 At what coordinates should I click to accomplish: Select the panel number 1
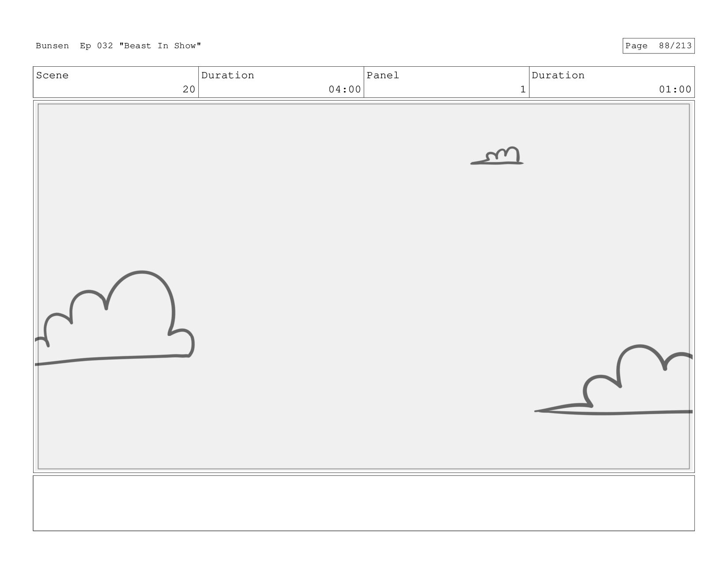[523, 89]
